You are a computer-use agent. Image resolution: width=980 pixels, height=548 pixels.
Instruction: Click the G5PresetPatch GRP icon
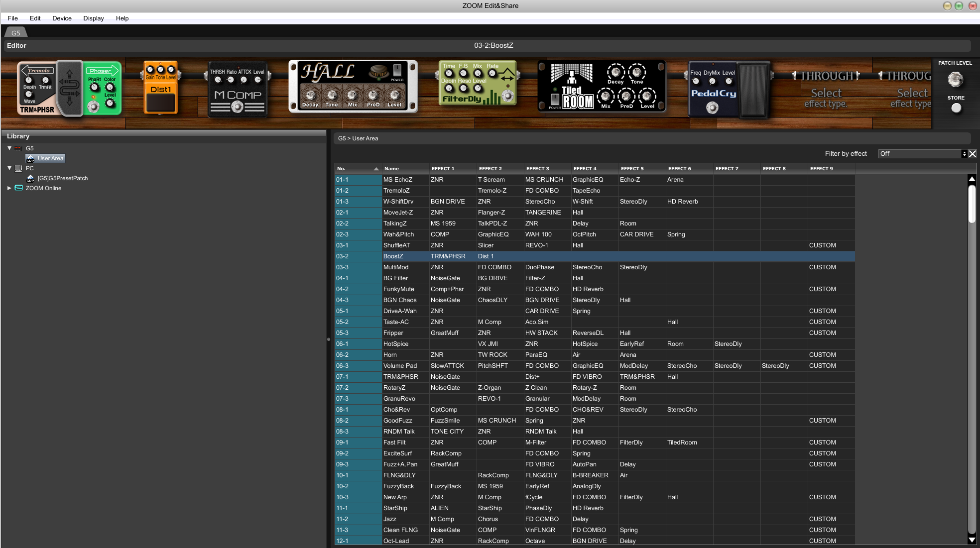tap(30, 178)
